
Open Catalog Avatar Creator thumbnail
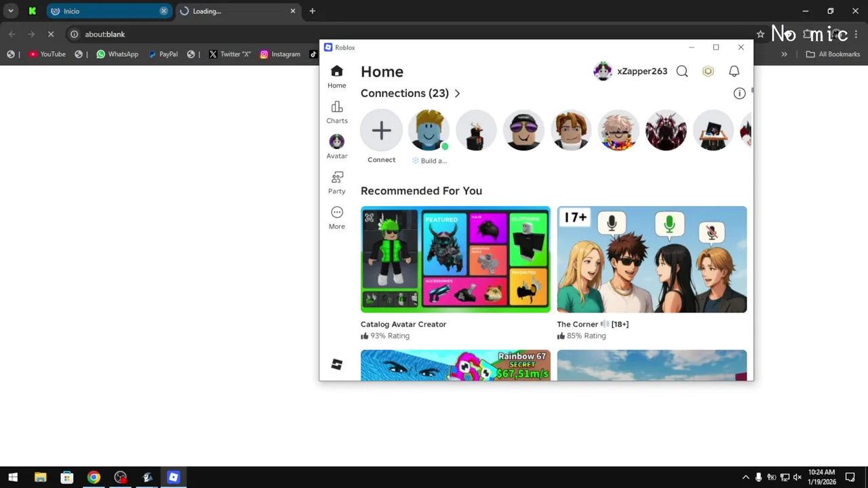[456, 260]
